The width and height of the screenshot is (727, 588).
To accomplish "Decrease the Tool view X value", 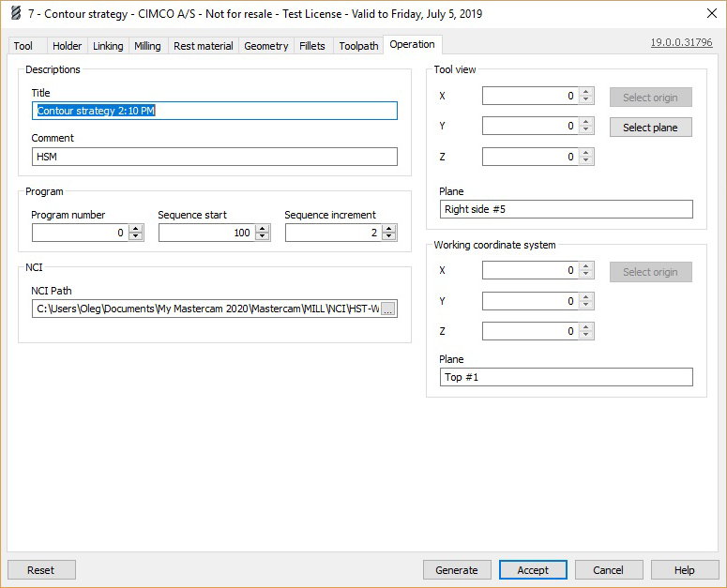I will 586,100.
